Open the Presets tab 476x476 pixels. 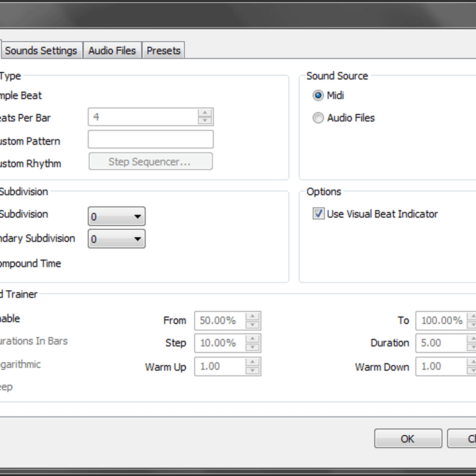click(164, 51)
